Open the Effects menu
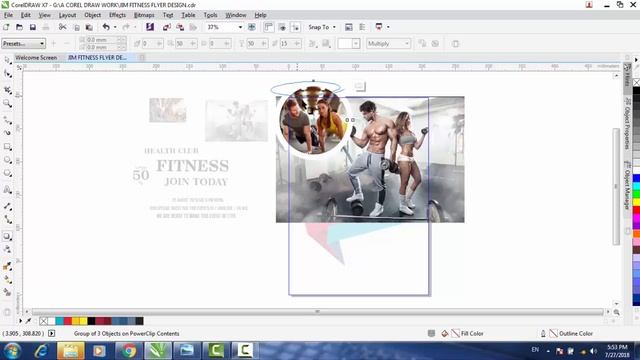Image resolution: width=640 pixels, height=360 pixels. coord(117,15)
